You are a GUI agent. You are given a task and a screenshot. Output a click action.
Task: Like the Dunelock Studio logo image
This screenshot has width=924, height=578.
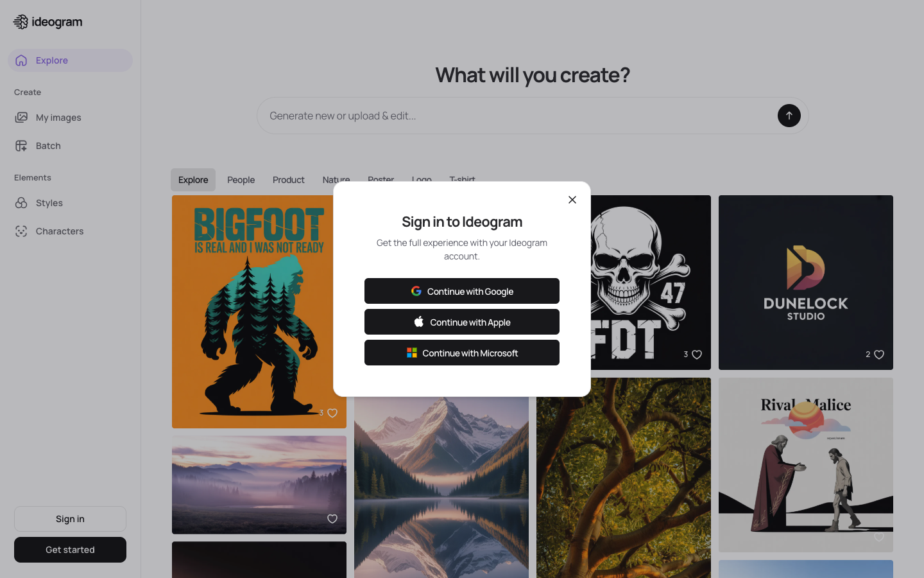(879, 354)
